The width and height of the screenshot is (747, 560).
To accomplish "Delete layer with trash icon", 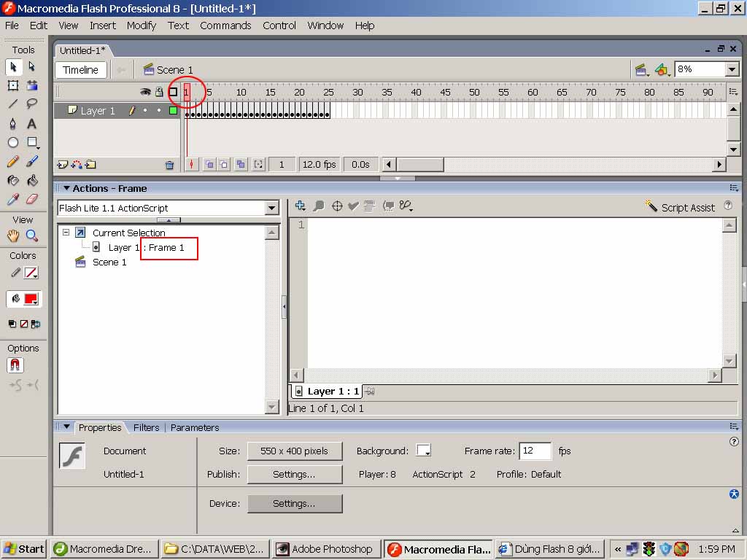I will (169, 166).
